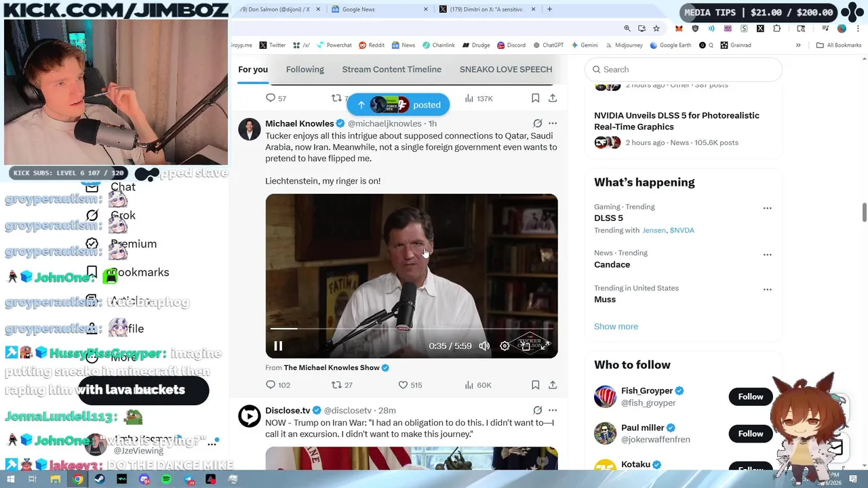Image resolution: width=868 pixels, height=488 pixels.
Task: Bookmark the Michael Knowles post
Action: tap(535, 385)
